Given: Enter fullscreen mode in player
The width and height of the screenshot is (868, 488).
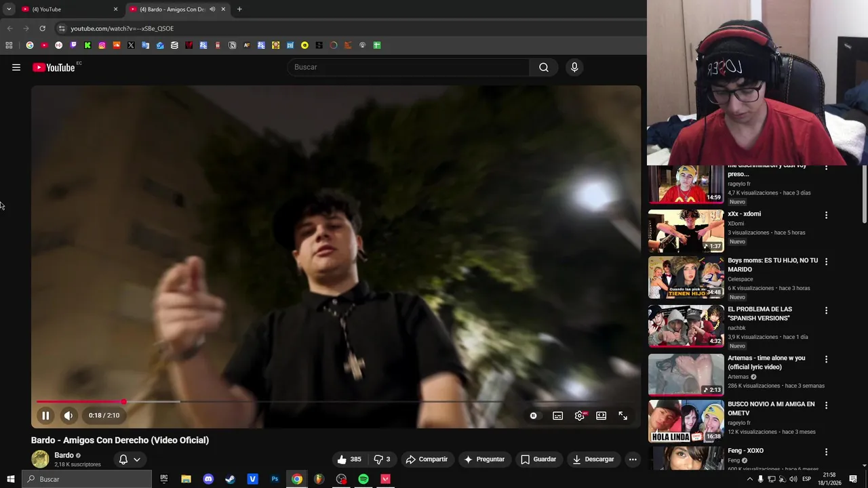Looking at the screenshot, I should pos(623,415).
